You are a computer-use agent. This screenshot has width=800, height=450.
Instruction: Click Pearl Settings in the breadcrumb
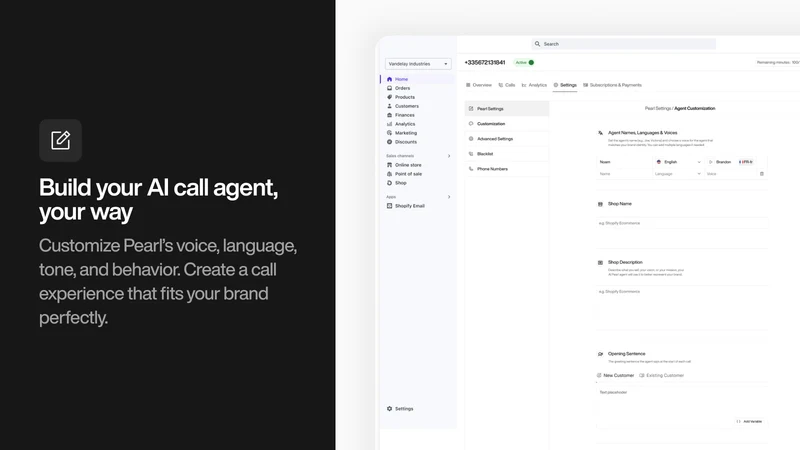click(x=658, y=109)
